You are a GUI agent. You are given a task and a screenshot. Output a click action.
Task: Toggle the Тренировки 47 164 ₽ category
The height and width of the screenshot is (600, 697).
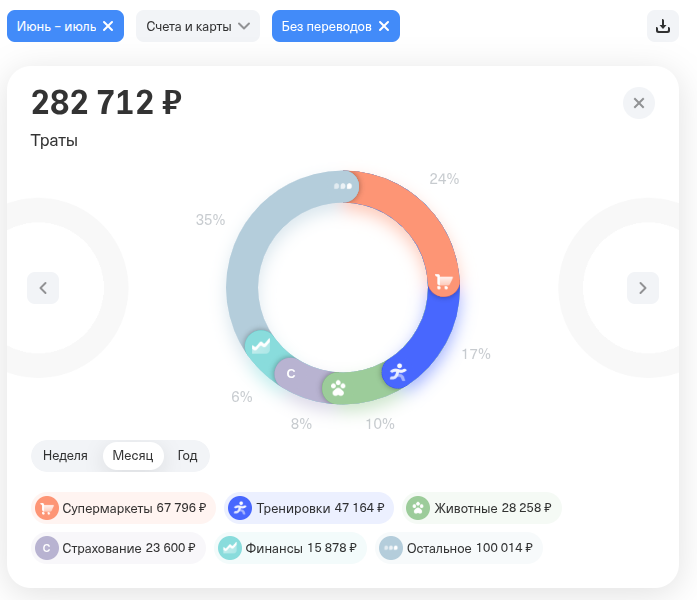click(x=309, y=508)
